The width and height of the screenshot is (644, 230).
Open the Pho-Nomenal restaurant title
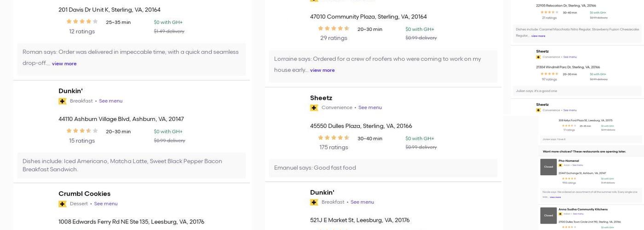[x=569, y=161]
